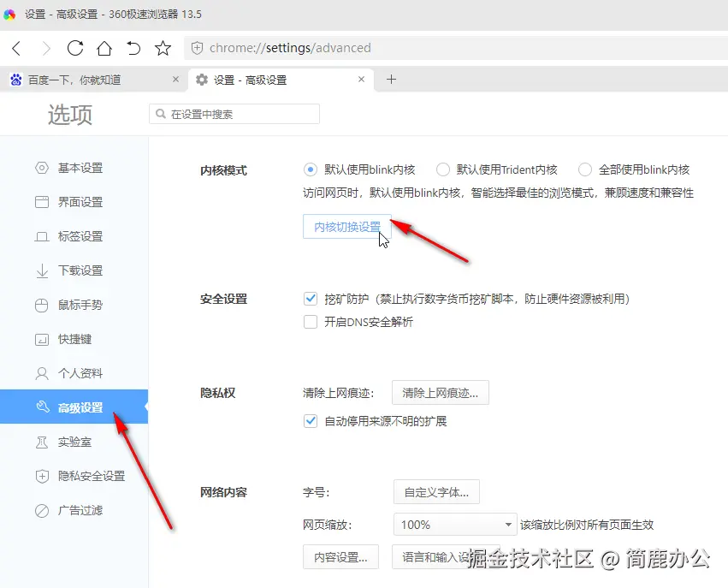The width and height of the screenshot is (728, 588).
Task: Open 鼠标手势 in sidebar
Action: 74,305
